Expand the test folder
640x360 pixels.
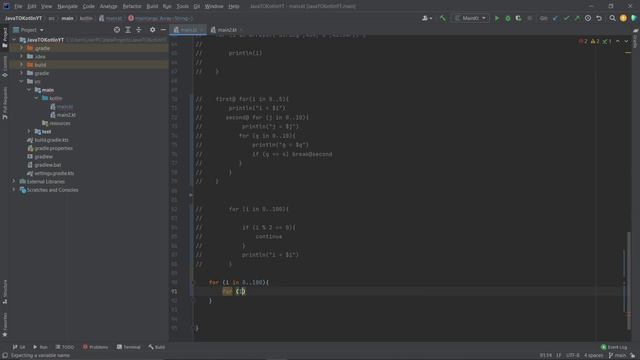29,131
